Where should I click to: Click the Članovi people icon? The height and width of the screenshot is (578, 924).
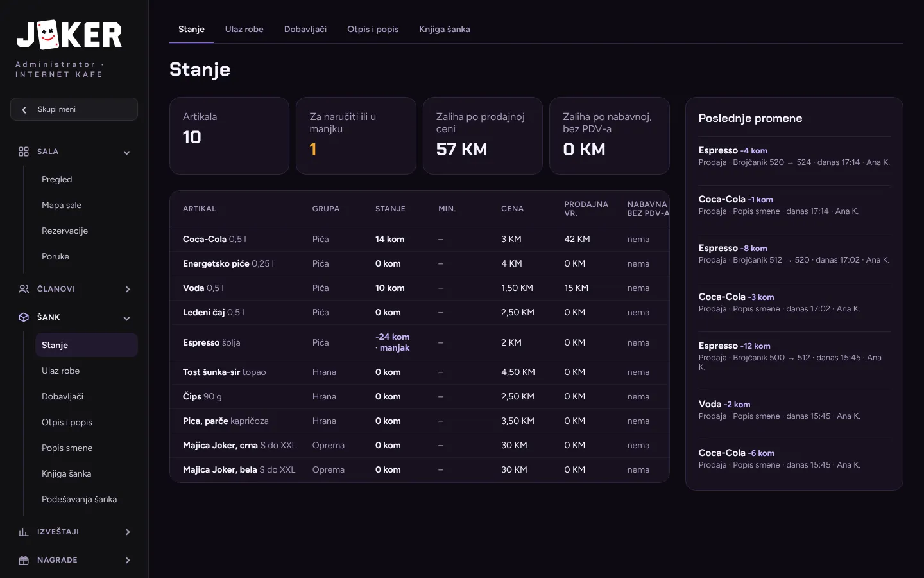[24, 289]
